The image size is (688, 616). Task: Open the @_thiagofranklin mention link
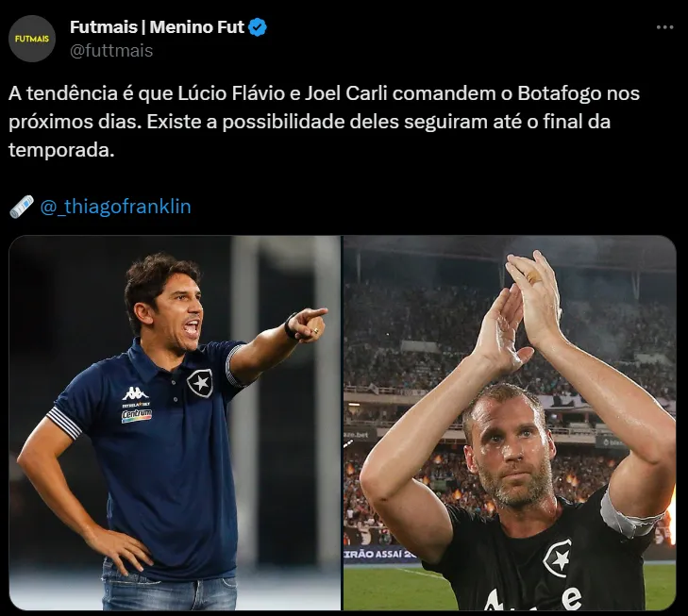(116, 207)
